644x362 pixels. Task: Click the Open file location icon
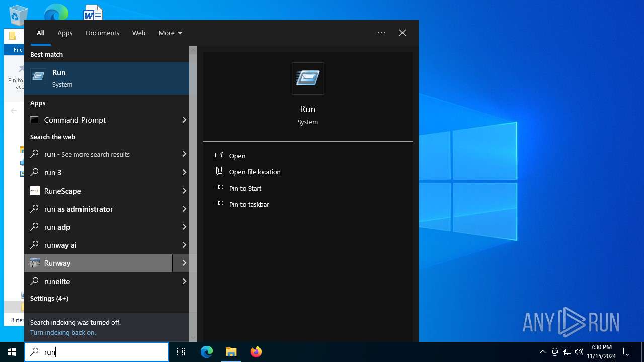coord(219,171)
